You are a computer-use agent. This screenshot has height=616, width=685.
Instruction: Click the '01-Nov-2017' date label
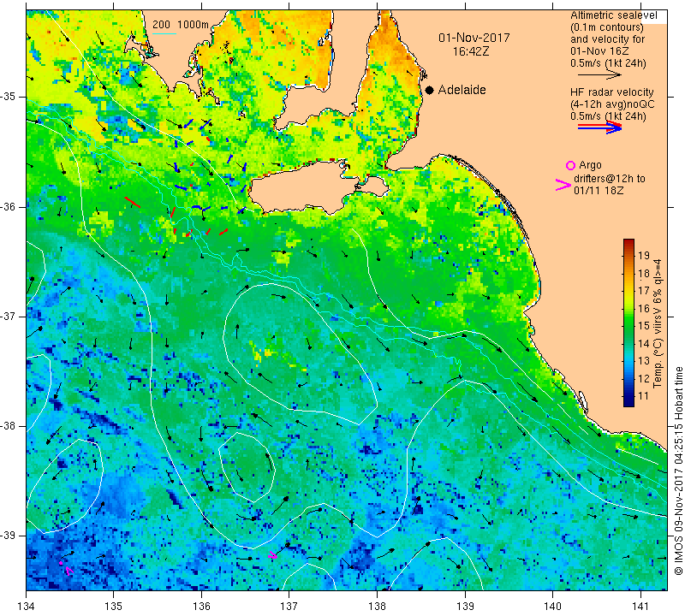(x=474, y=38)
